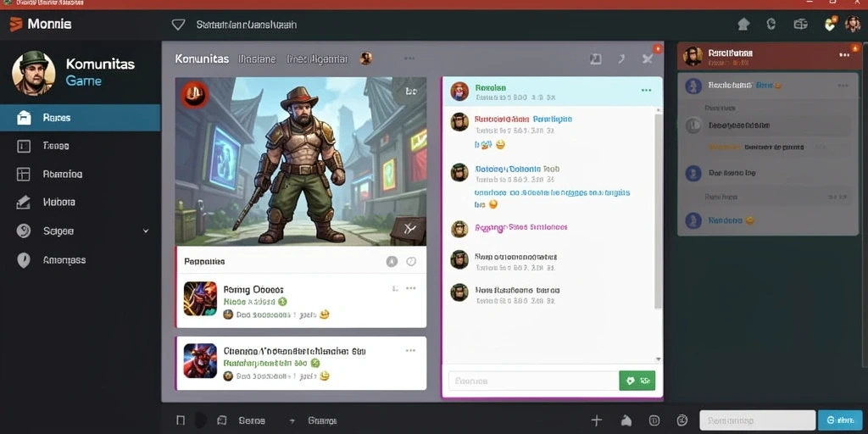This screenshot has width=868, height=434.
Task: Open the warrior character hero image
Action: 301,161
